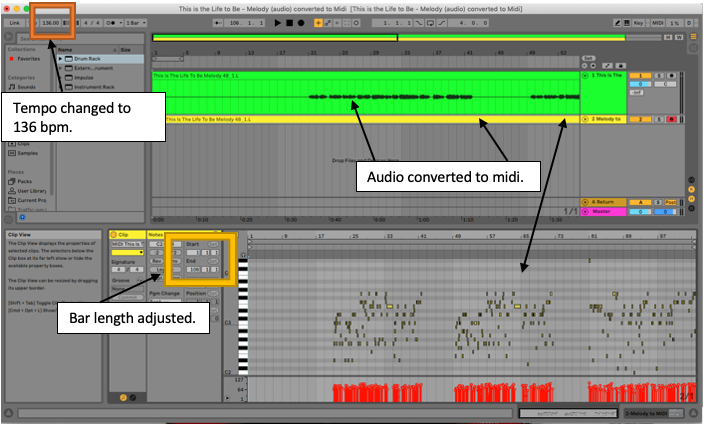
Task: Click the Stop button in the transport
Action: click(x=289, y=23)
